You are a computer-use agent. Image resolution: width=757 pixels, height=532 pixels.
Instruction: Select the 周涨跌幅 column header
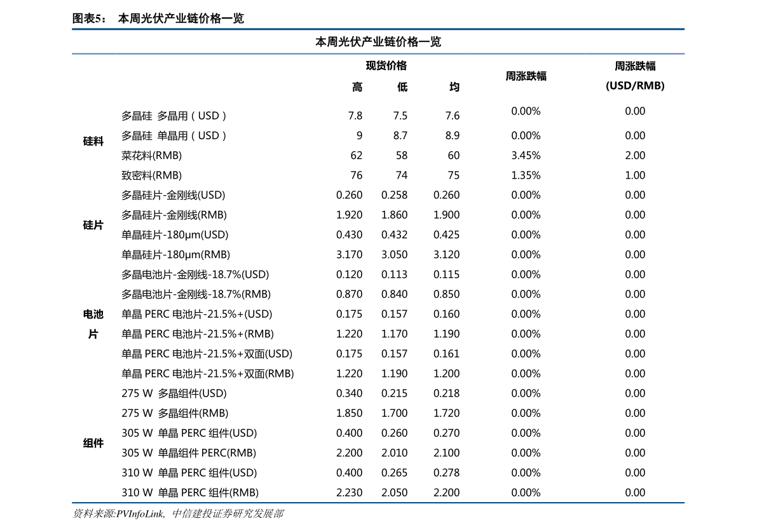pos(526,75)
